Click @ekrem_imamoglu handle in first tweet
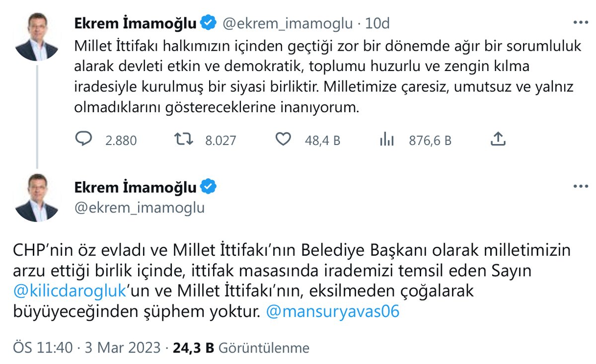Image resolution: width=596 pixels, height=364 pixels. 287,23
